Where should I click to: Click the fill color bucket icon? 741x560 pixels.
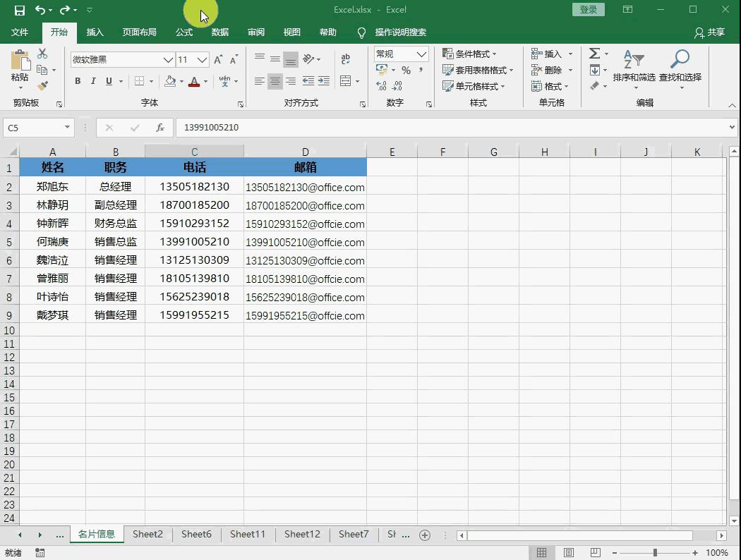click(171, 81)
